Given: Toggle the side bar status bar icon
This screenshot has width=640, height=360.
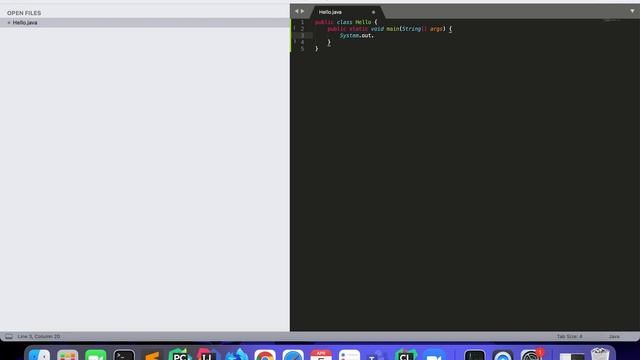Looking at the screenshot, I should coord(9,336).
